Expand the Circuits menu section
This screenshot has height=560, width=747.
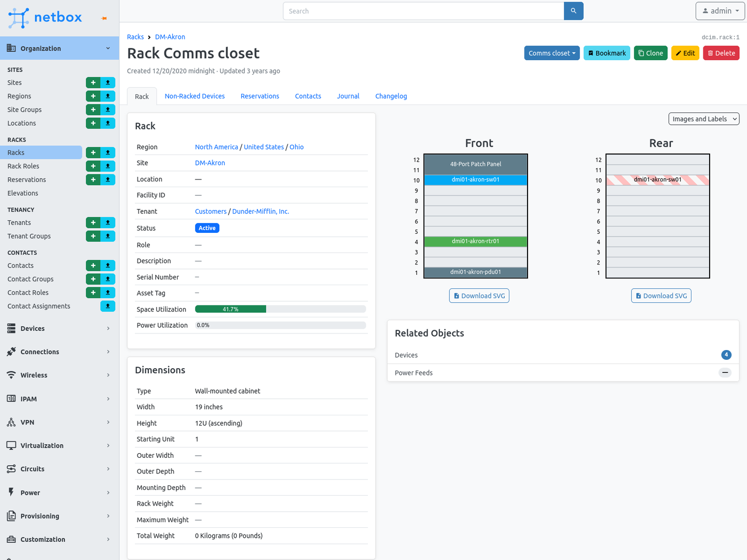(59, 469)
